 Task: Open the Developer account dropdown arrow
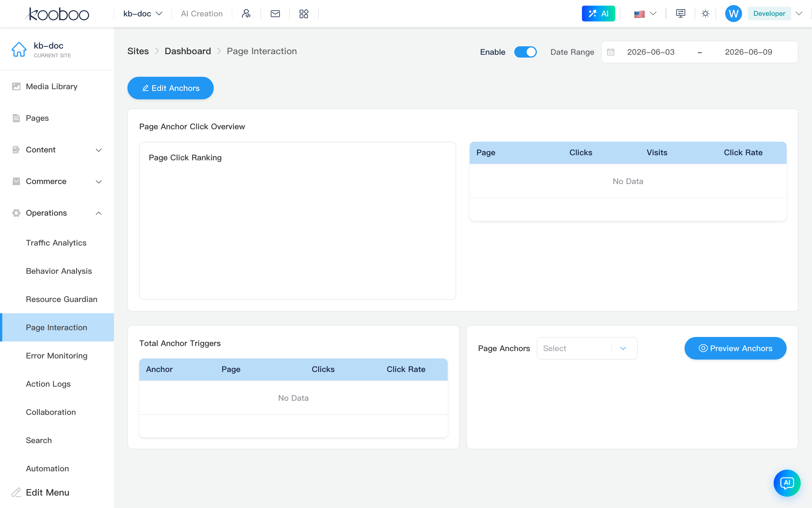(x=799, y=14)
